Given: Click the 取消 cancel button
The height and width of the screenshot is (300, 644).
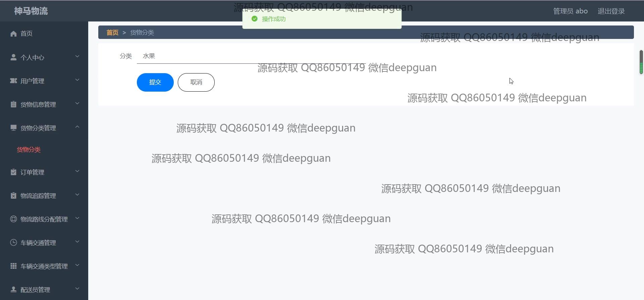Looking at the screenshot, I should click(196, 82).
